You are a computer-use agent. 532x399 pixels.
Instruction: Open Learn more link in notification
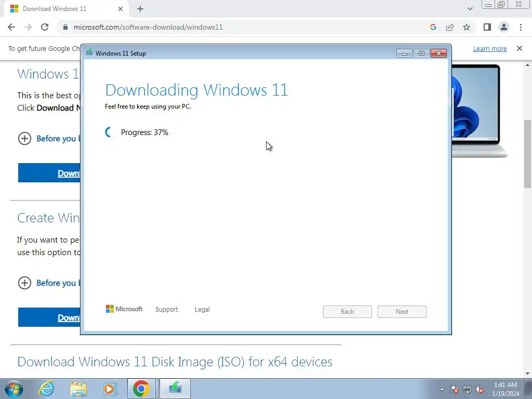490,48
